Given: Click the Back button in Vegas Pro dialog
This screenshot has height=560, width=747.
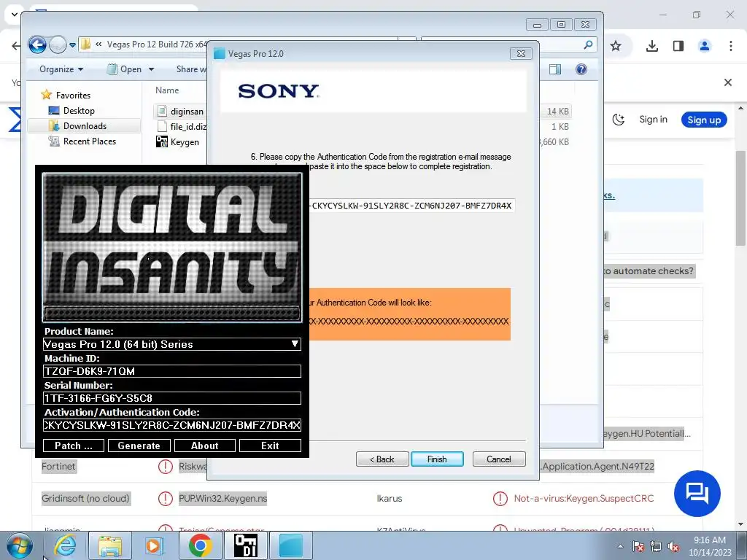Looking at the screenshot, I should [382, 459].
